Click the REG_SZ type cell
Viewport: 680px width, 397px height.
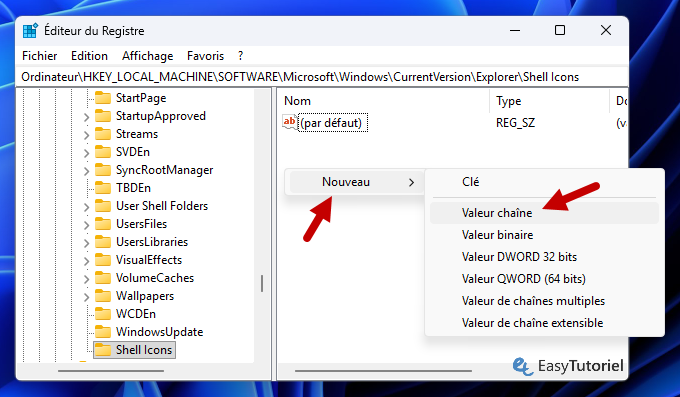pyautogui.click(x=516, y=123)
